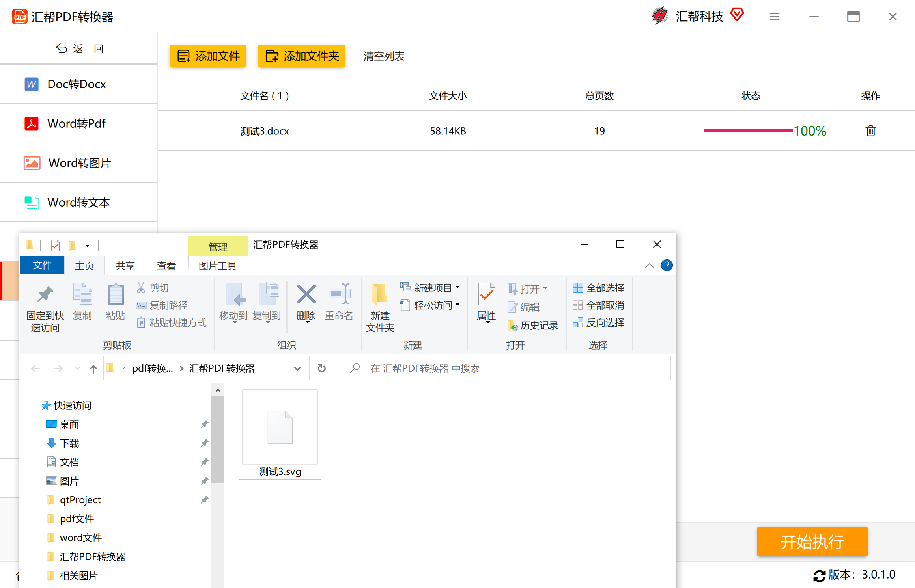Select the 测试3.svg file thumbnail
The height and width of the screenshot is (588, 915).
[x=280, y=434]
